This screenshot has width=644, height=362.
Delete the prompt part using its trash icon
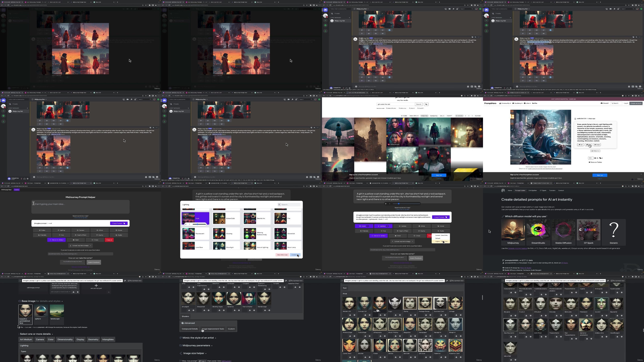(x=78, y=292)
